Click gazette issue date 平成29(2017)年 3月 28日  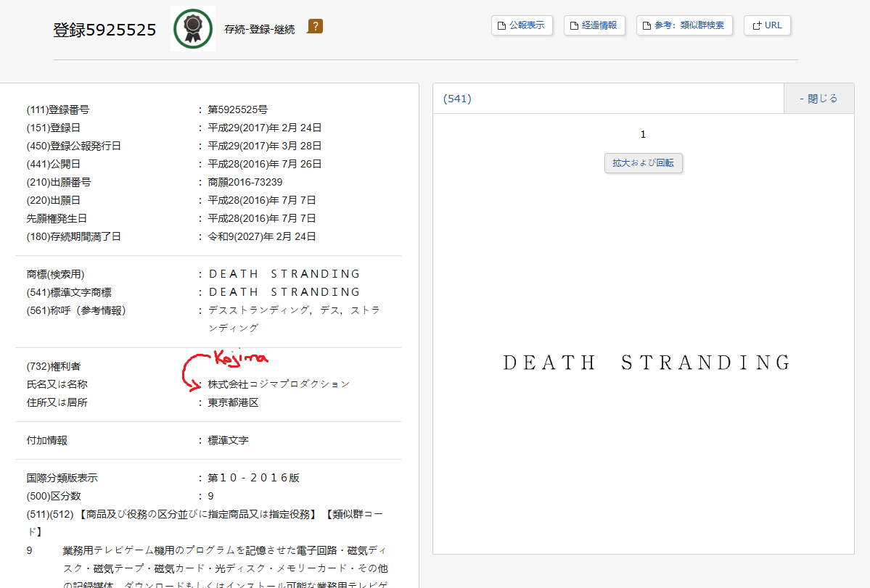point(265,146)
